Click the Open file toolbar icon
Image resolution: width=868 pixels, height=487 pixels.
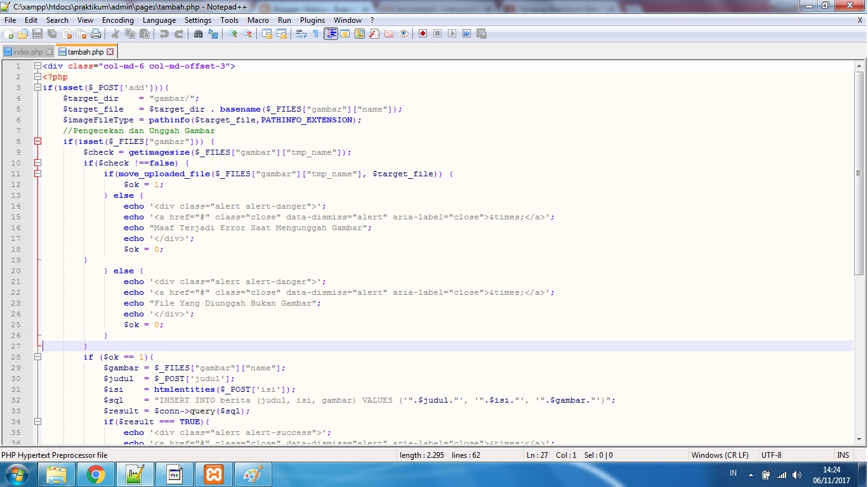[x=22, y=34]
